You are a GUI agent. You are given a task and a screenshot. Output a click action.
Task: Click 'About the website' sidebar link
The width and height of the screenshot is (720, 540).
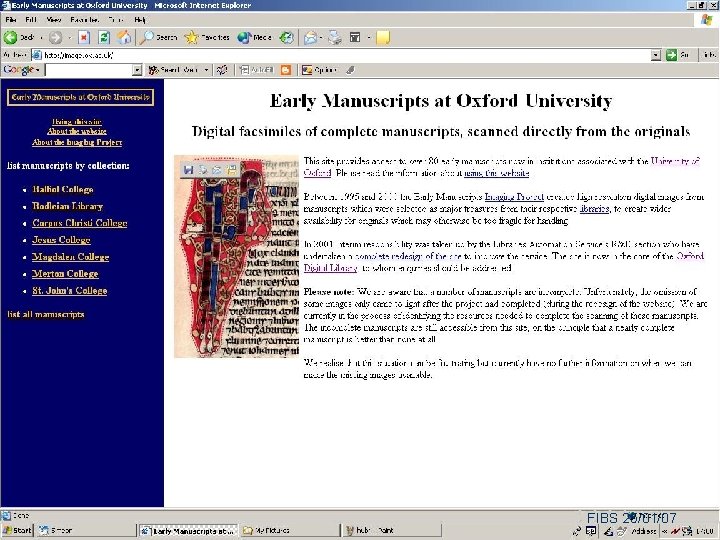tap(77, 132)
